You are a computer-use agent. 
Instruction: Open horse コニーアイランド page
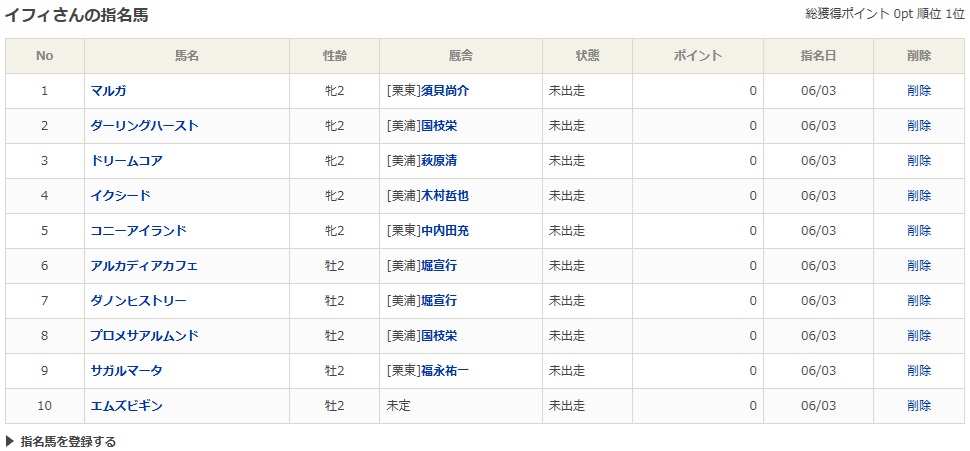[x=139, y=231]
